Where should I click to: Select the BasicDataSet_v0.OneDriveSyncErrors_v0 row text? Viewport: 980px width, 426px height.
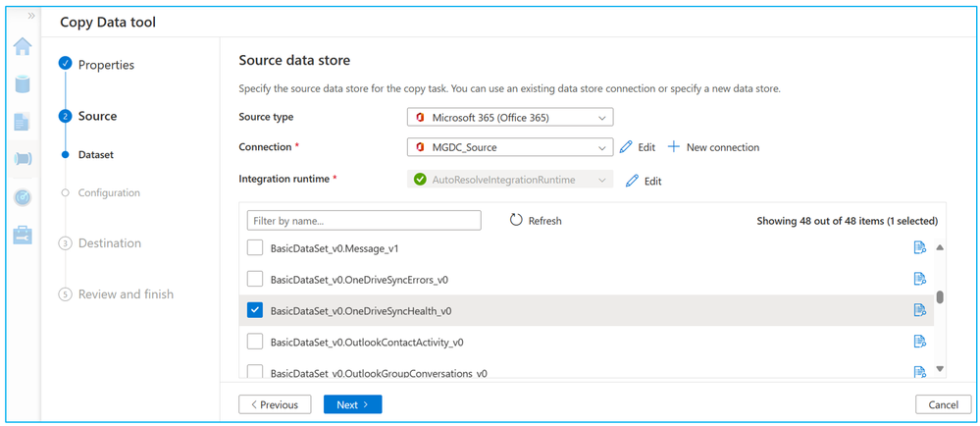point(359,280)
